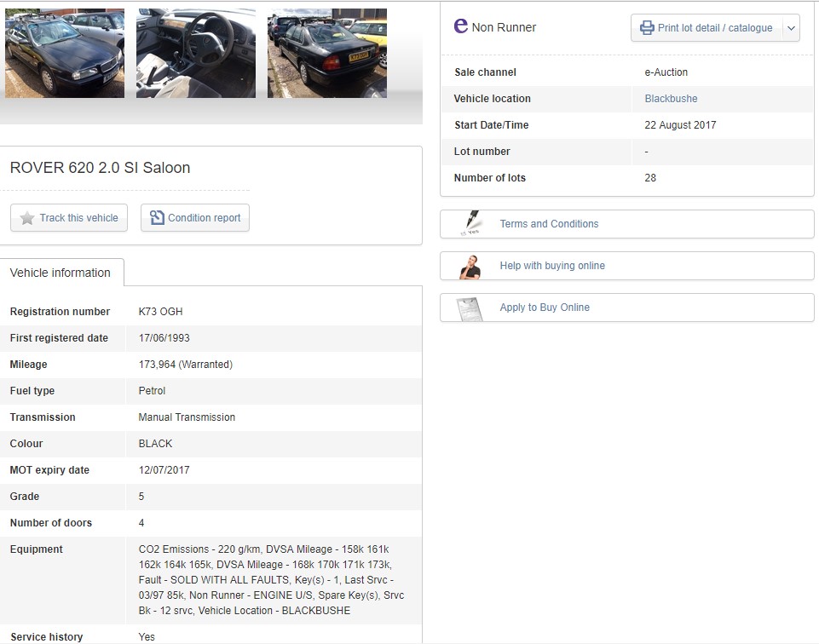Click the Mileage label
The width and height of the screenshot is (819, 644).
(28, 365)
